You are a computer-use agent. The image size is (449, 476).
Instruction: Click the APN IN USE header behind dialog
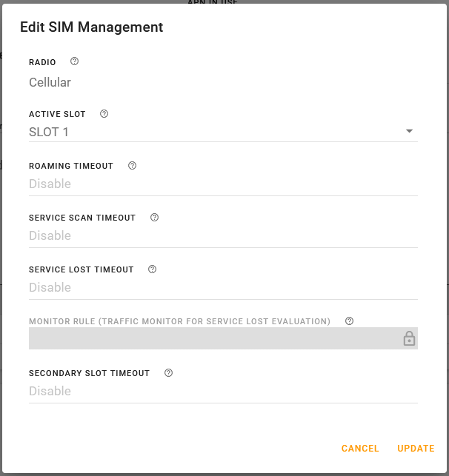click(x=212, y=2)
